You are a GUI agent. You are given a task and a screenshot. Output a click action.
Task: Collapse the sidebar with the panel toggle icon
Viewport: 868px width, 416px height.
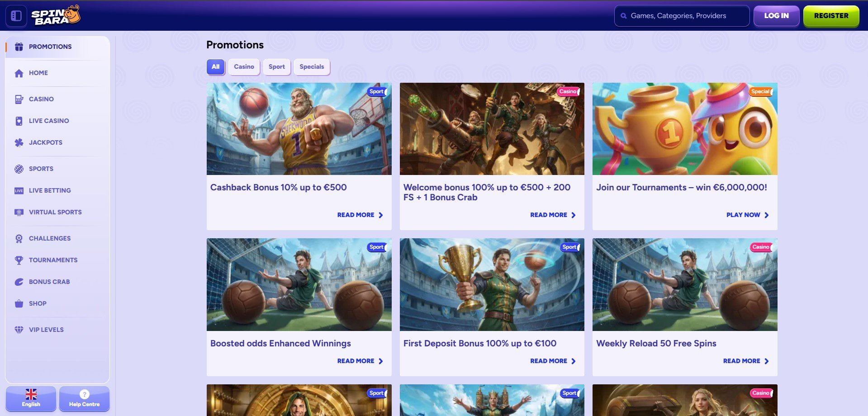click(x=16, y=16)
